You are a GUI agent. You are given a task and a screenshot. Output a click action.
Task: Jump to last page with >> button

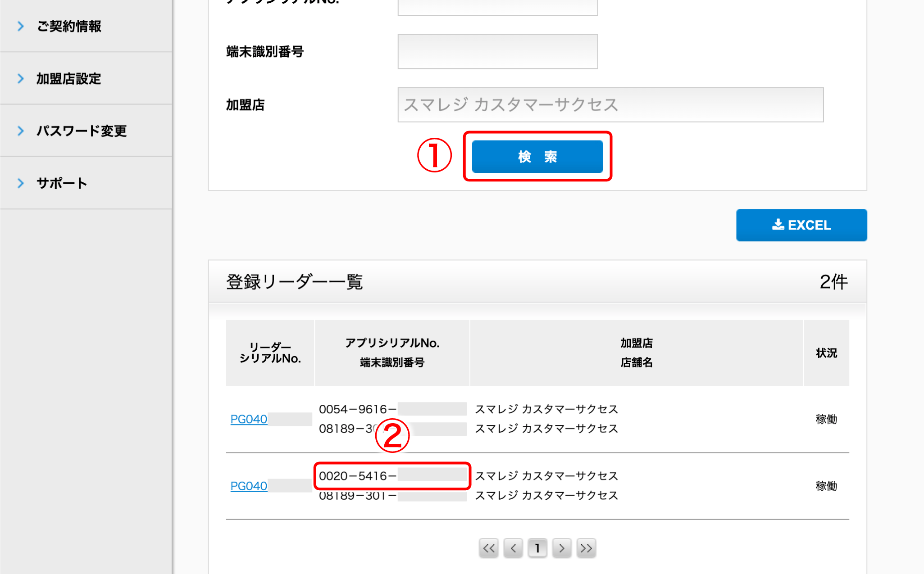click(x=586, y=548)
